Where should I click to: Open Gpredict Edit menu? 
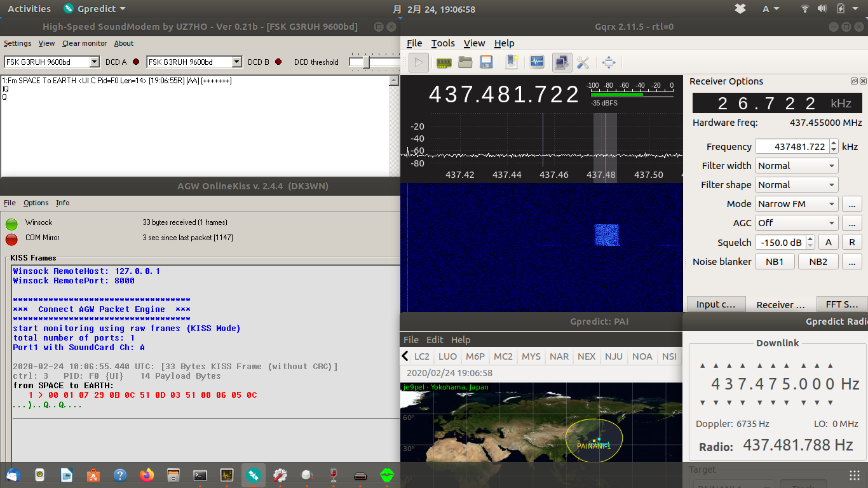435,340
